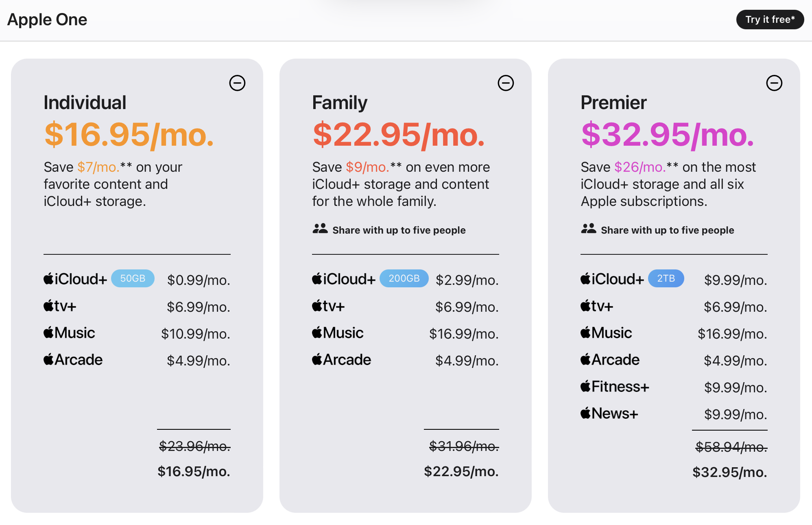
Task: Click the Try it free button
Action: 770,20
